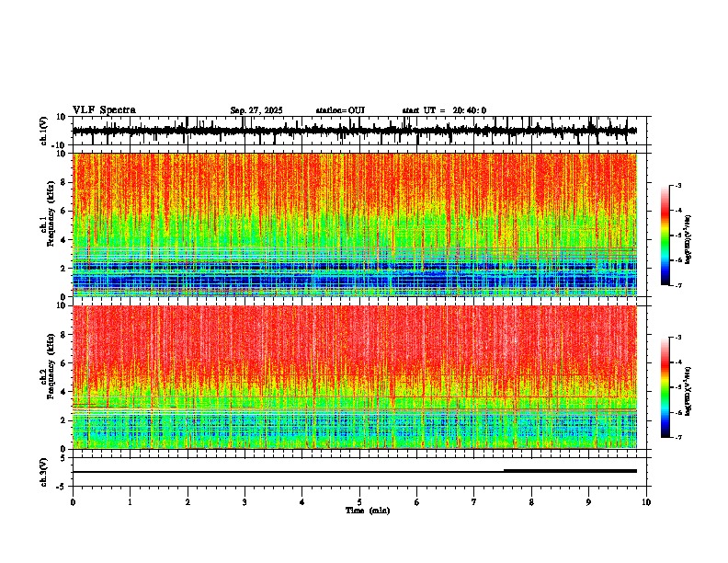Viewport: 728px width, 563px height.
Task: Click the ch.2 spectrogram color scale bar
Action: click(665, 387)
